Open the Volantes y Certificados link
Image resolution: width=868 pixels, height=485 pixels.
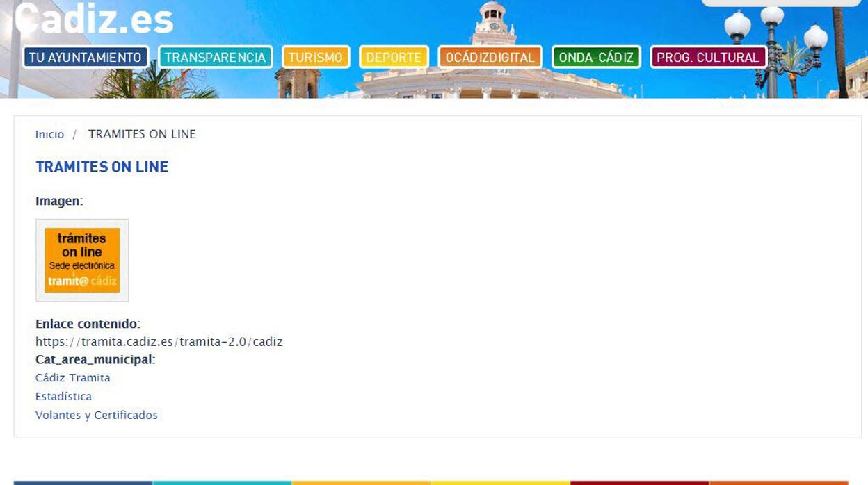tap(97, 416)
